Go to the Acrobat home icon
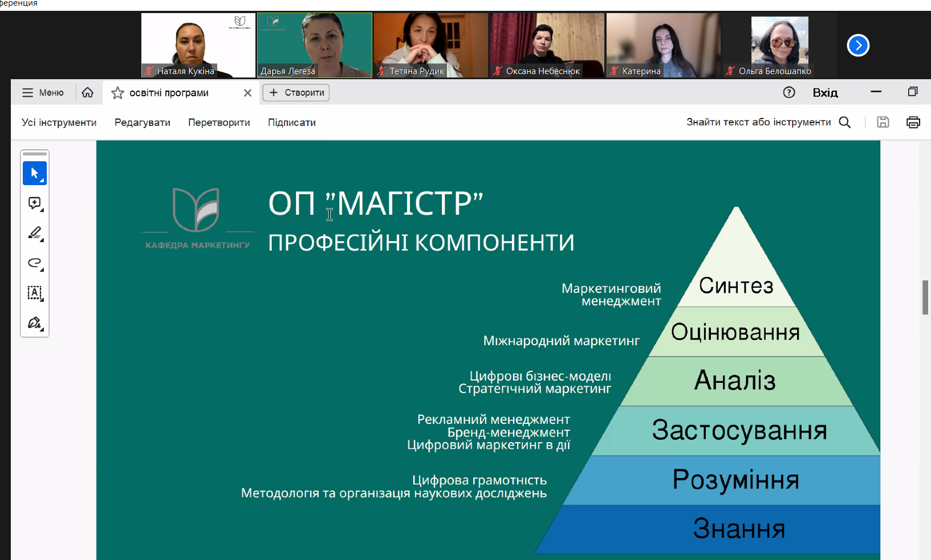This screenshot has height=560, width=931. point(88,92)
